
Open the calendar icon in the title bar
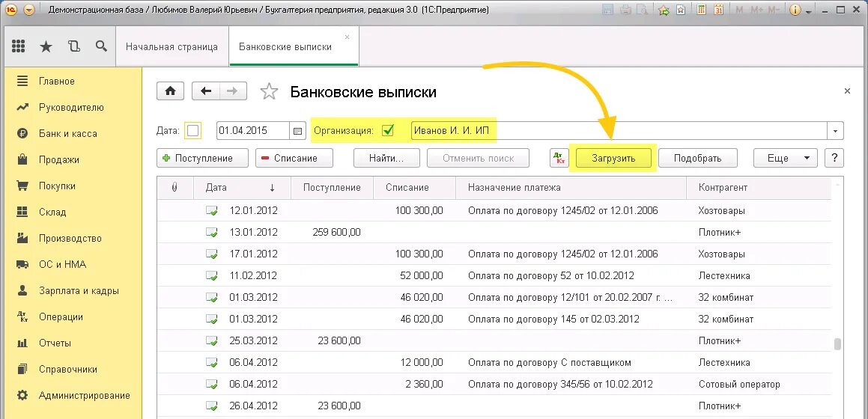click(718, 10)
